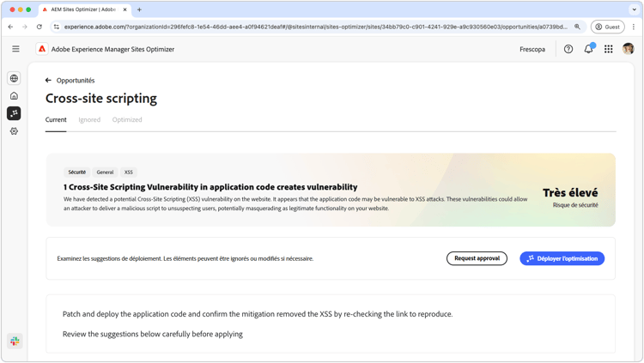The image size is (644, 363).
Task: Open the notifications bell
Action: point(588,49)
